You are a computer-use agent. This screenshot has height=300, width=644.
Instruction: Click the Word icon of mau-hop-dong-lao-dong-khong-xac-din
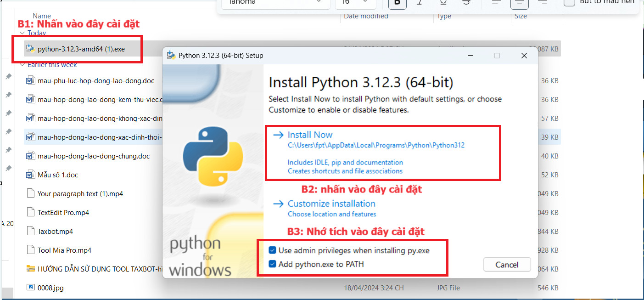coord(31,118)
